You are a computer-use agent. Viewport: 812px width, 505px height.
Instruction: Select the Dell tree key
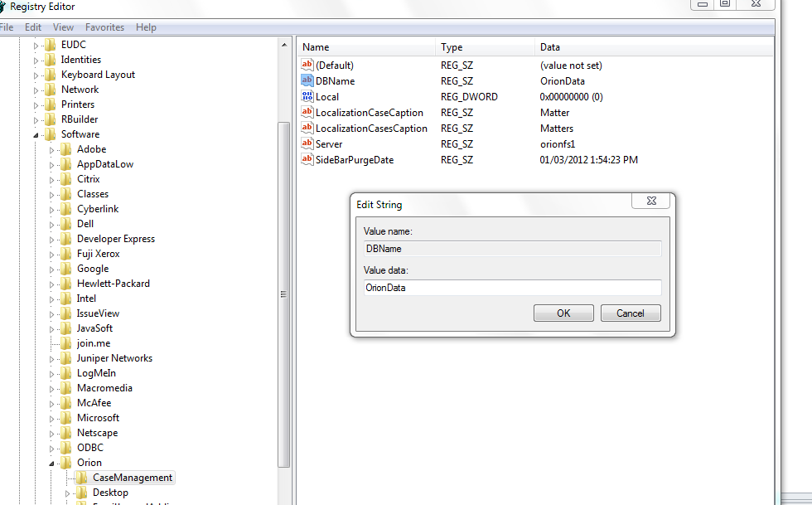(x=85, y=224)
